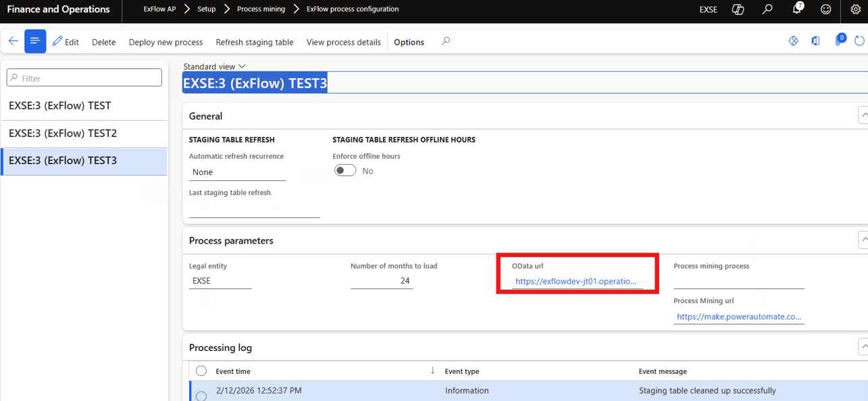Image resolution: width=868 pixels, height=401 pixels.
Task: Click 2/12/2026 12:52:37 PM cell
Action: [259, 391]
